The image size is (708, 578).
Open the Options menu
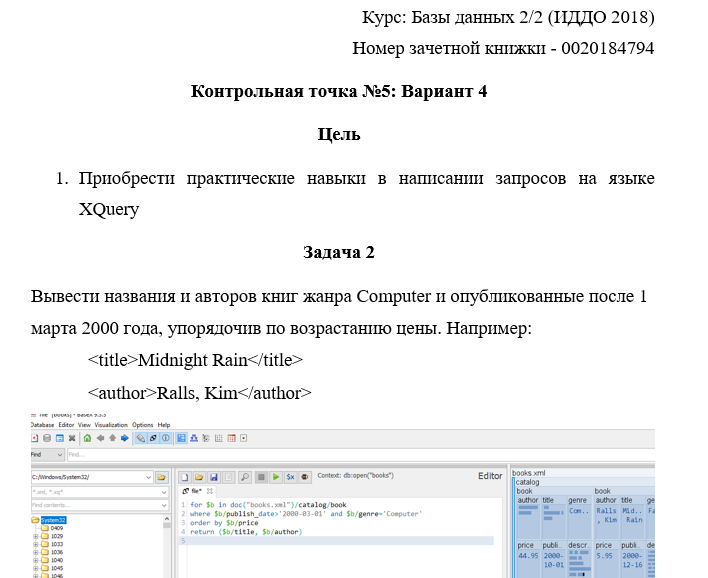(143, 425)
